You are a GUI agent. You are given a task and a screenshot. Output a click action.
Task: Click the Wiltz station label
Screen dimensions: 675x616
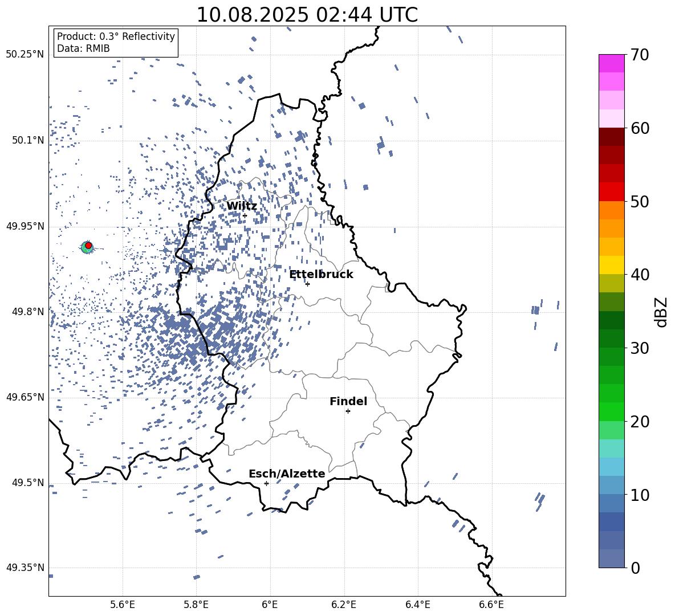(242, 206)
